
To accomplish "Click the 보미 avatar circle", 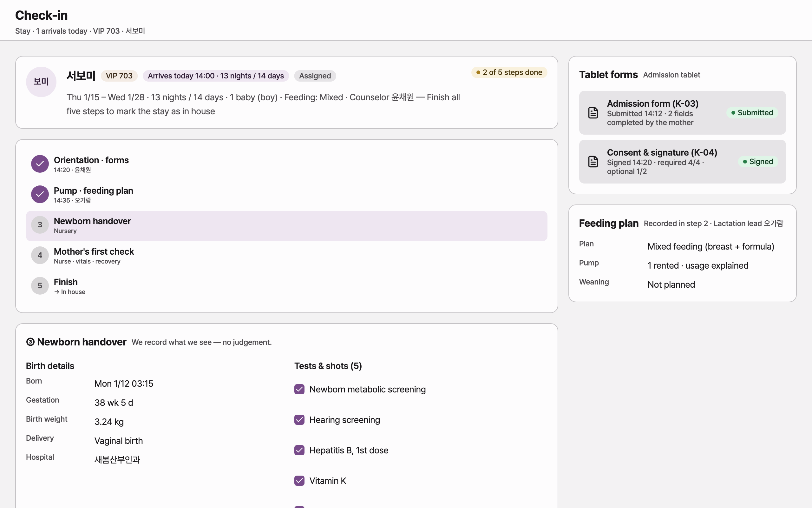I will pos(41,82).
